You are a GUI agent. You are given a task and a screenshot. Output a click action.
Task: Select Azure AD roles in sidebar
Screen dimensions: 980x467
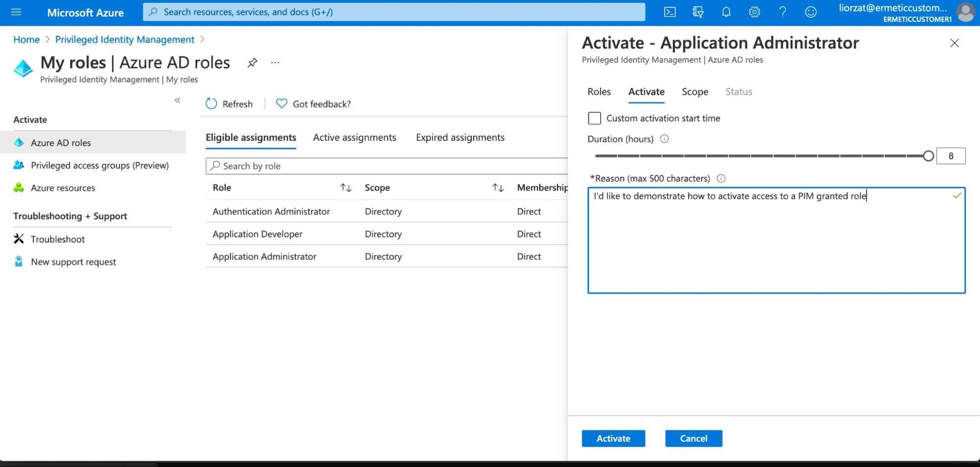[x=93, y=143]
